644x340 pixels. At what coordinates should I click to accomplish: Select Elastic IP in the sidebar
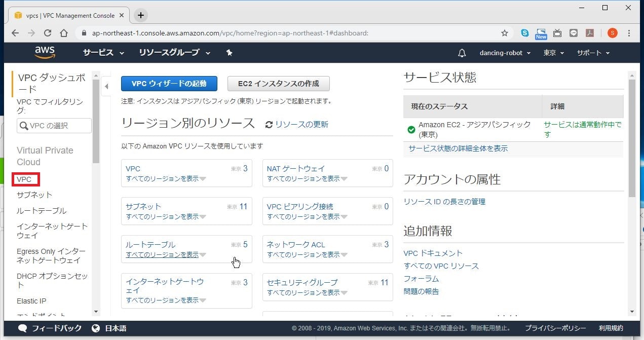31,301
